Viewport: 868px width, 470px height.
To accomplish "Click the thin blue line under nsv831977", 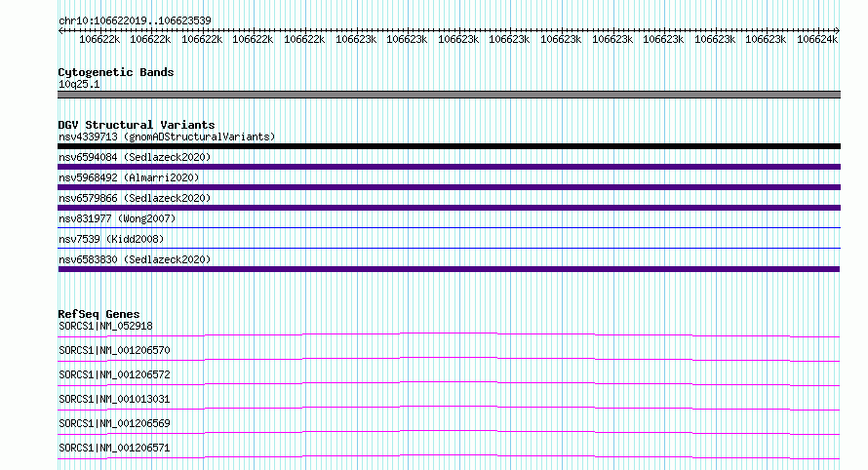I will tap(449, 227).
